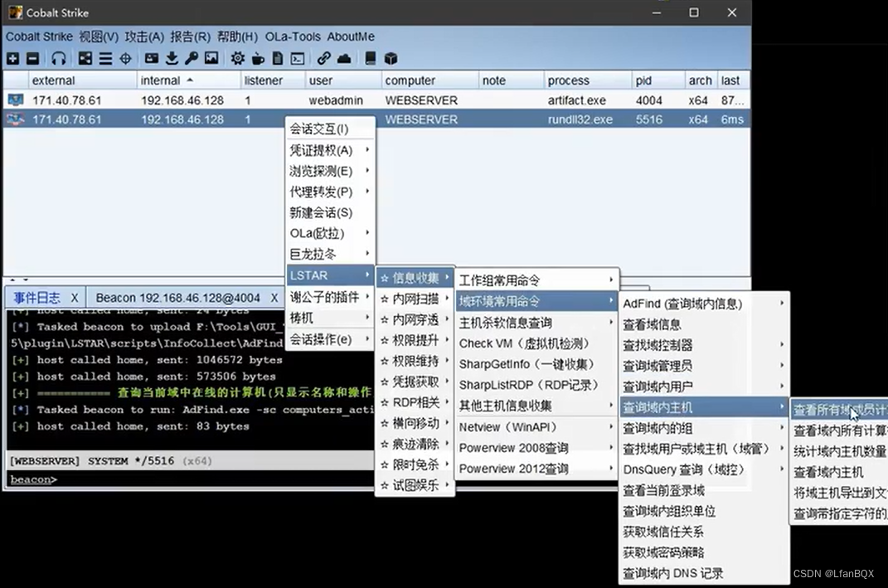Click the Connect to team server plus icon
The image size is (888, 588).
click(13, 58)
